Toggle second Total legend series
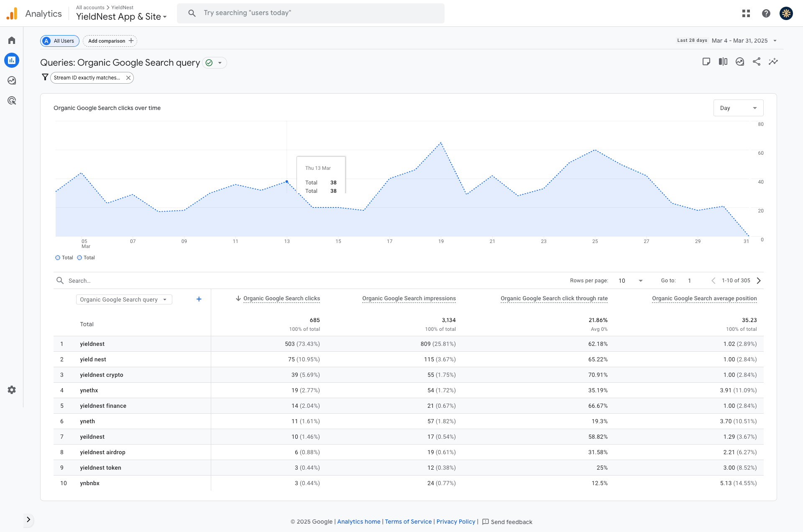The width and height of the screenshot is (803, 532). coord(86,258)
